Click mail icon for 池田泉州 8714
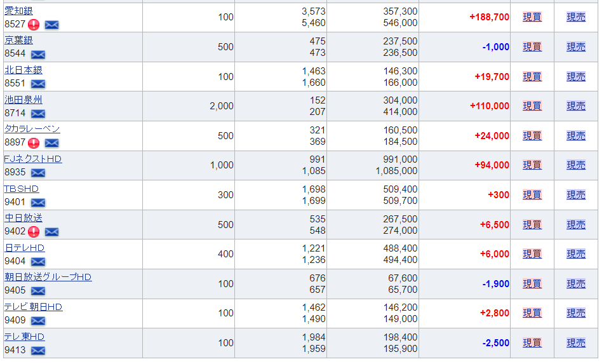This screenshot has height=364, width=604. click(x=38, y=114)
